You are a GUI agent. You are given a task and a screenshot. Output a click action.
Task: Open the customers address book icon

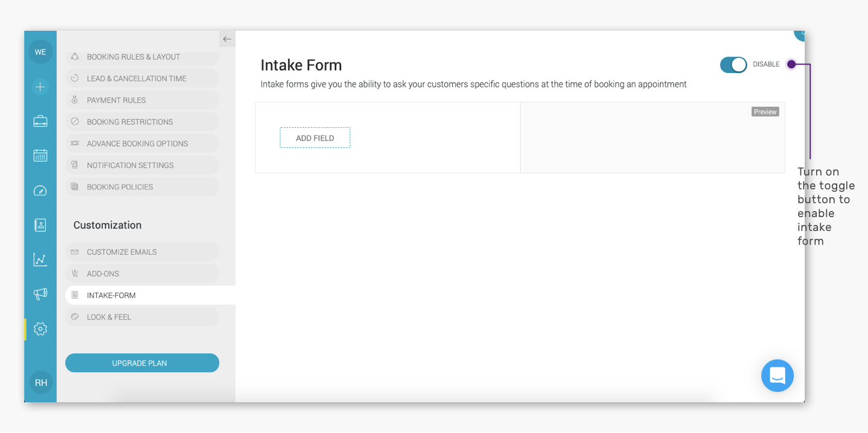tap(40, 224)
